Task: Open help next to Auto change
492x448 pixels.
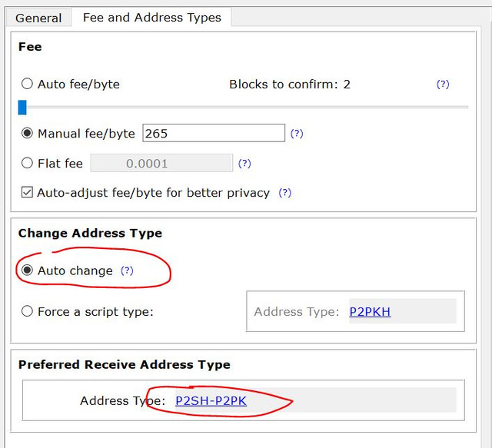Action: 127,270
